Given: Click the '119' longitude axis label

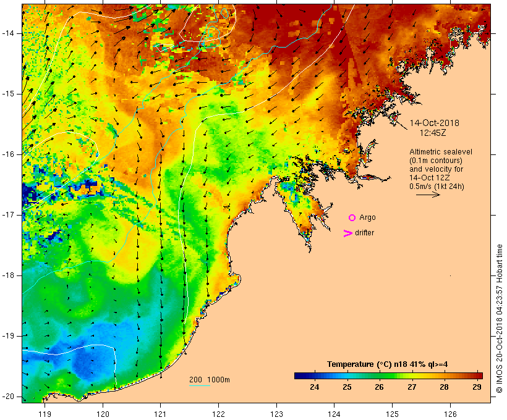Looking at the screenshot, I should pos(45,414).
